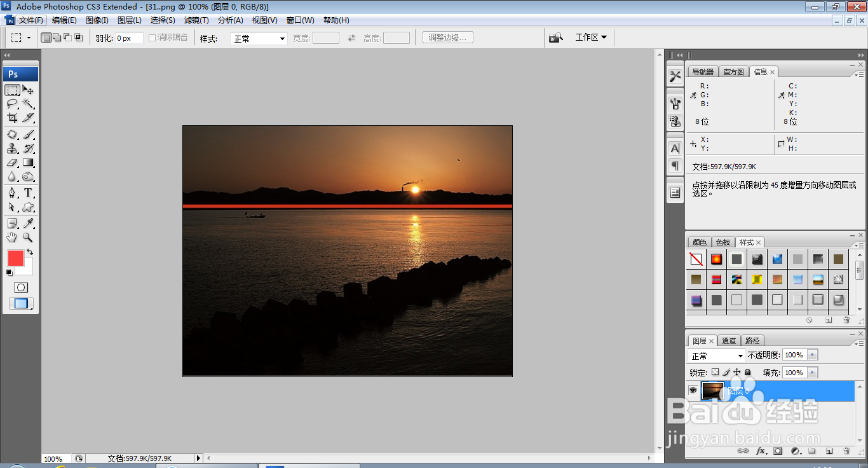
Task: Toggle lock image pixels brush icon
Action: [x=726, y=372]
